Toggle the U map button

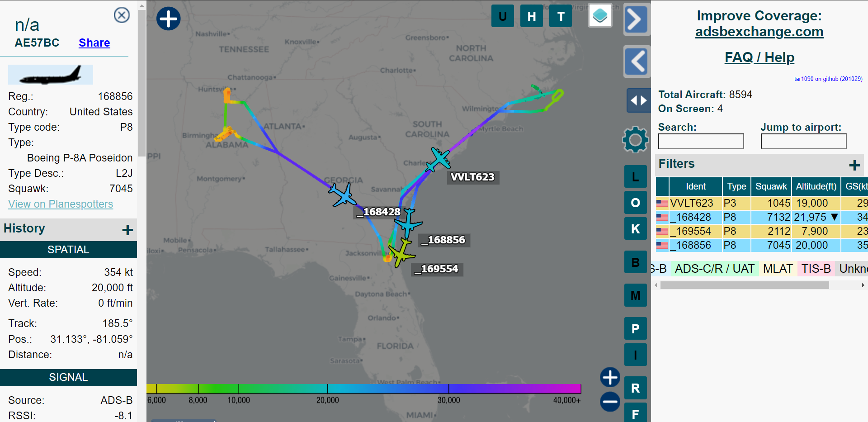point(502,16)
